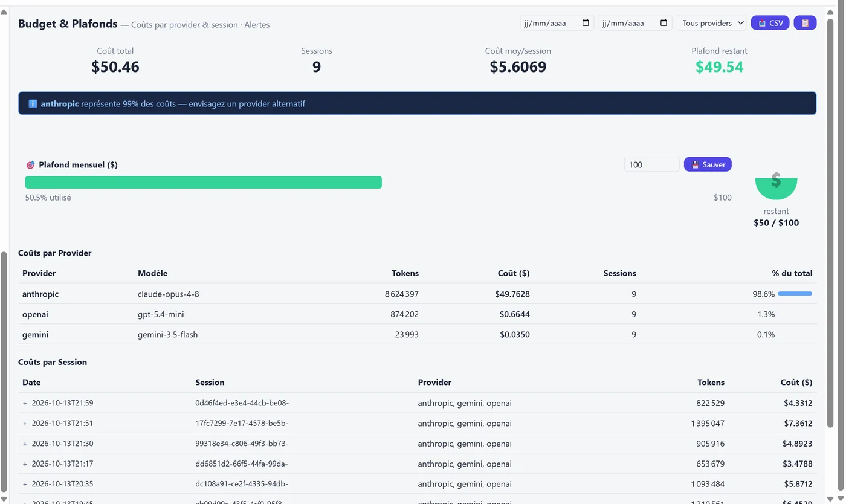Viewport: 846px width, 504px height.
Task: Expand the session row dated 2026-10-13T20:35
Action: (25, 484)
